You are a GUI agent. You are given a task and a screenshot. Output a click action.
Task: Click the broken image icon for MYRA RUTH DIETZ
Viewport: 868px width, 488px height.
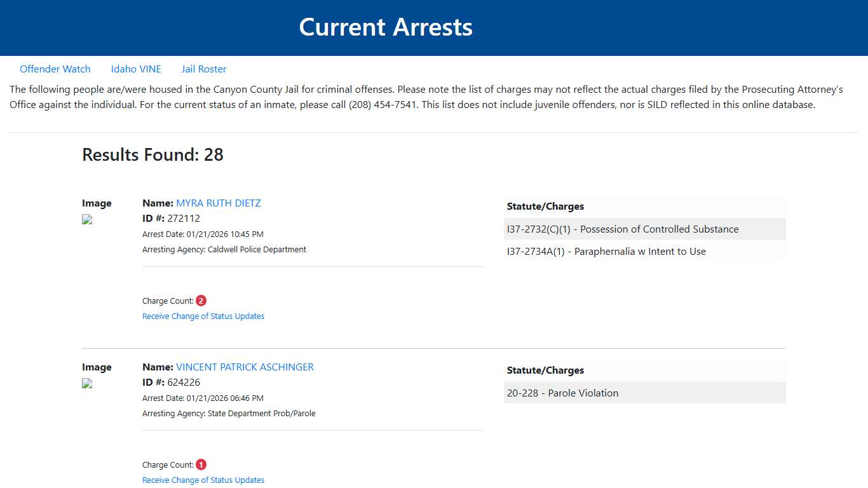pos(86,219)
